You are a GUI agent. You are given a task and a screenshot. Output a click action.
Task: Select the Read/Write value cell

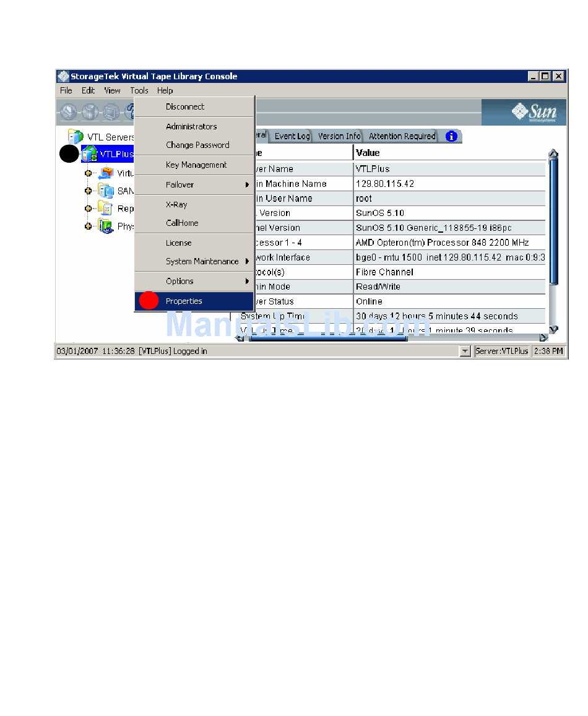pyautogui.click(x=449, y=287)
